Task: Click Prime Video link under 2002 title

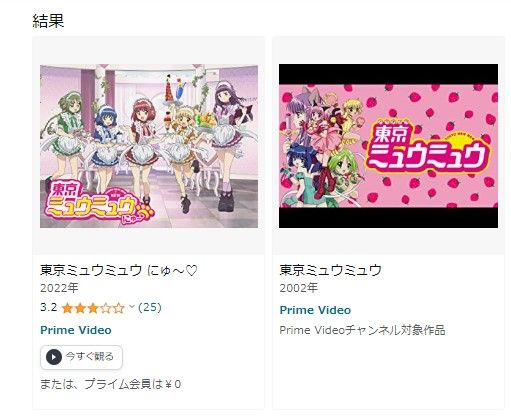Action: tap(315, 310)
